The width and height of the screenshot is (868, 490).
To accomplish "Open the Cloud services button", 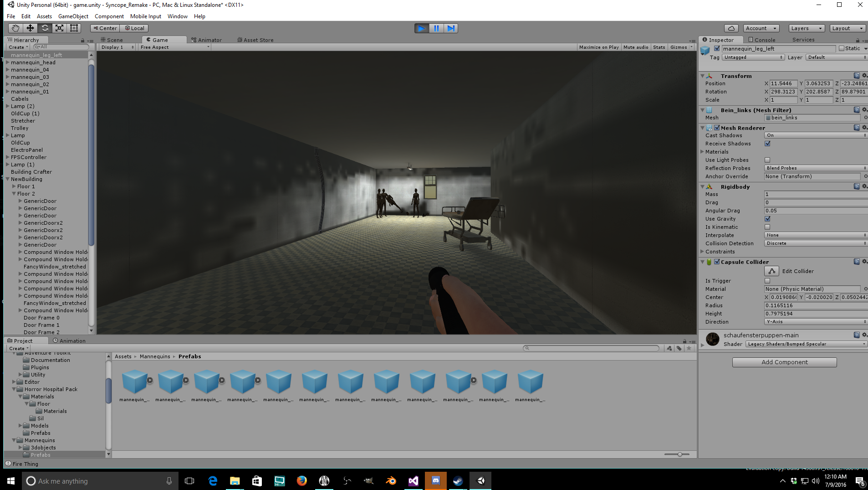I will pos(731,28).
